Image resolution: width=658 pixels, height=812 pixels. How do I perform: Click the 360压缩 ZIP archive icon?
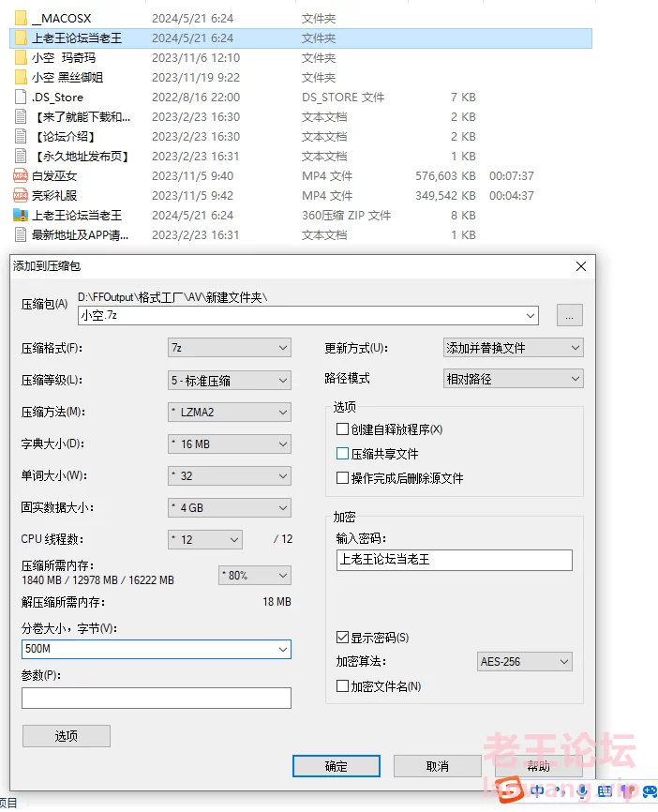[x=21, y=216]
